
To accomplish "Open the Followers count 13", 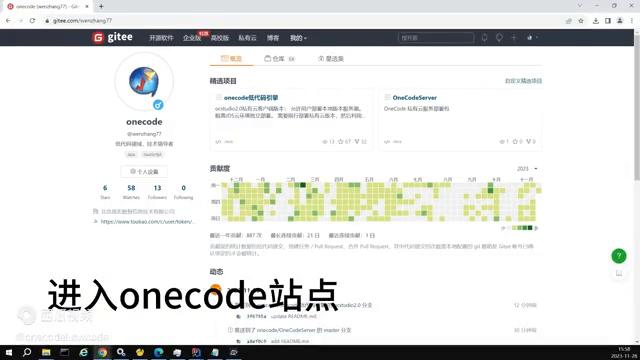I will (x=157, y=192).
